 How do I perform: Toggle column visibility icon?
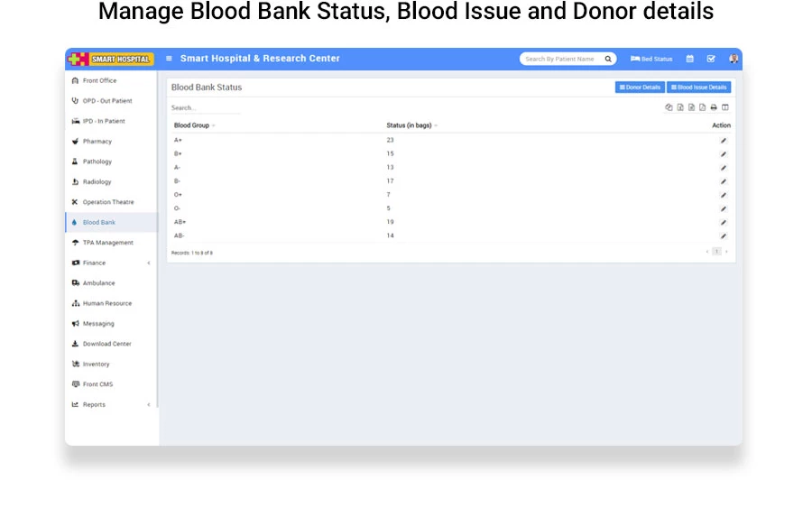725,107
